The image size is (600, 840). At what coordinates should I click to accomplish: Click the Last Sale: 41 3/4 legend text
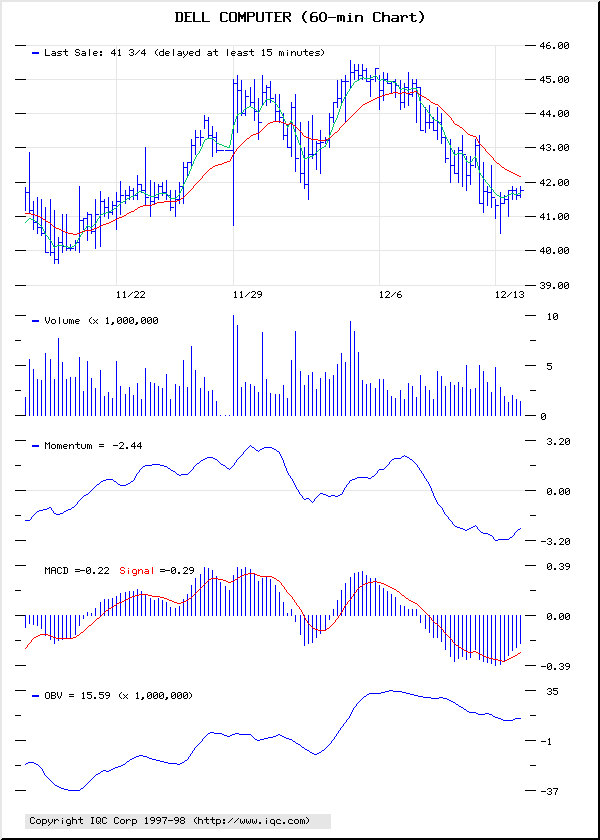click(184, 52)
